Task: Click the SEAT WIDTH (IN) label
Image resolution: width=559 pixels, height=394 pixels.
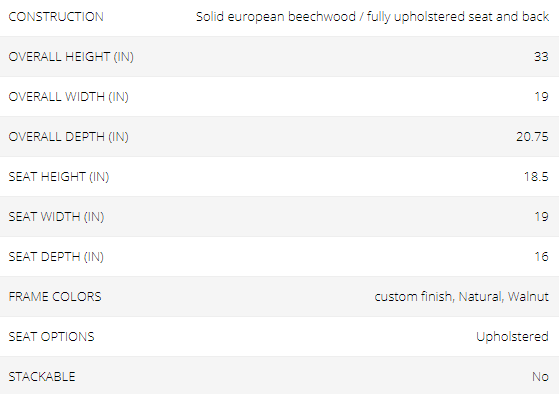Action: pos(56,216)
